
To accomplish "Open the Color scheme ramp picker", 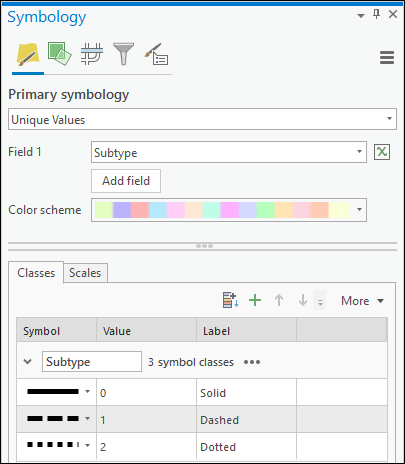I will [229, 210].
